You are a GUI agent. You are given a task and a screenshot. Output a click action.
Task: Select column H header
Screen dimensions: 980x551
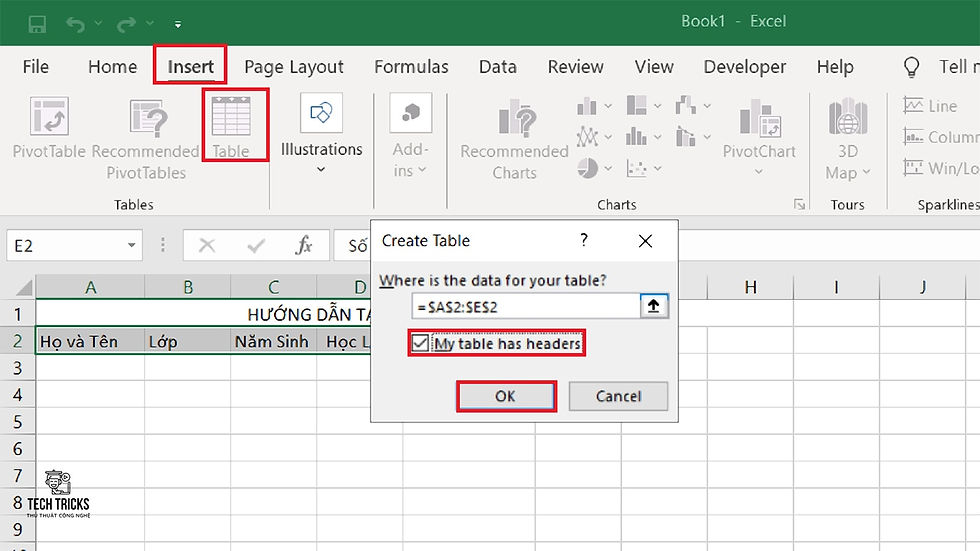tap(751, 287)
